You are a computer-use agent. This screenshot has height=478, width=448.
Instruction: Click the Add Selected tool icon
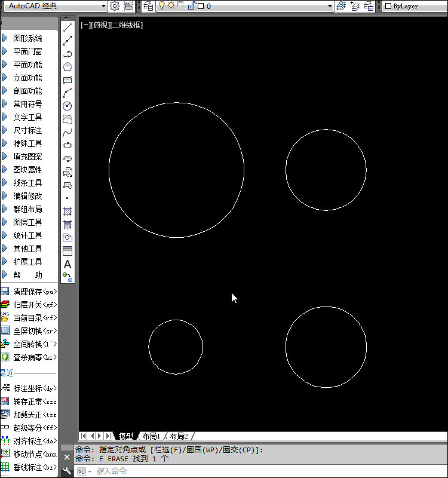click(67, 277)
